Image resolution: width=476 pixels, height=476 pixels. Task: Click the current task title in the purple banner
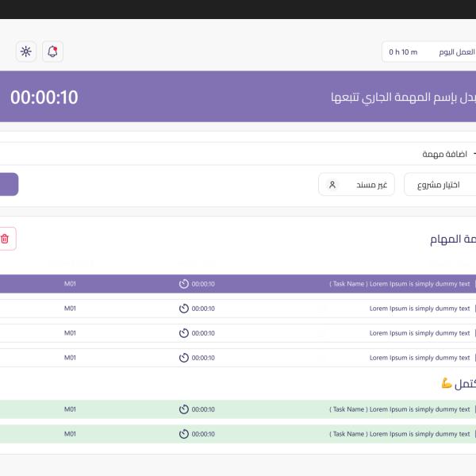click(x=401, y=98)
